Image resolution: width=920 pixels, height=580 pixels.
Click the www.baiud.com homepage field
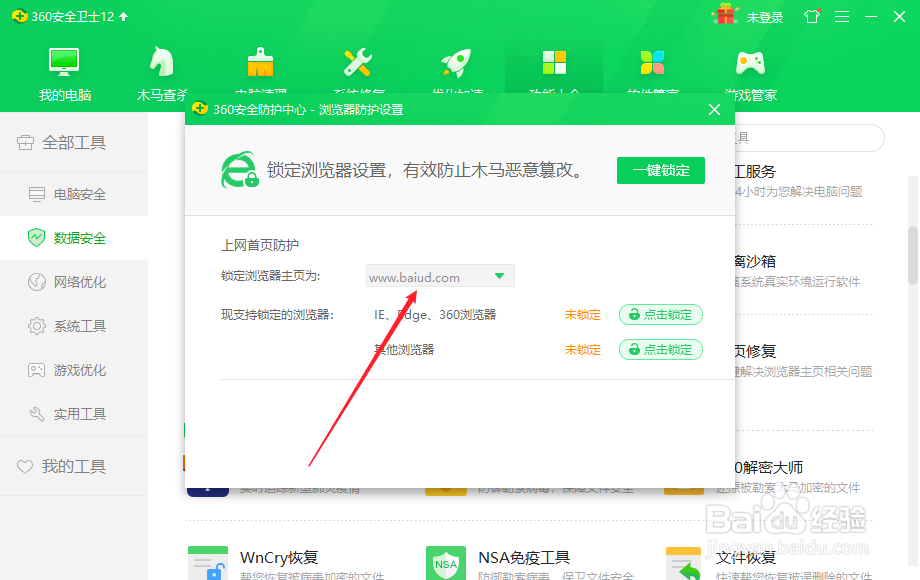click(x=440, y=276)
